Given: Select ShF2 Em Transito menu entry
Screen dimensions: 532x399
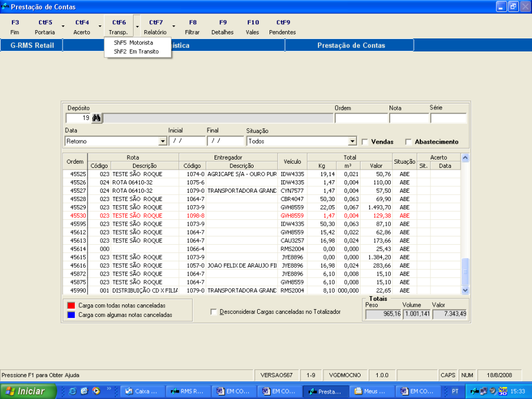Looking at the screenshot, I should [x=137, y=51].
